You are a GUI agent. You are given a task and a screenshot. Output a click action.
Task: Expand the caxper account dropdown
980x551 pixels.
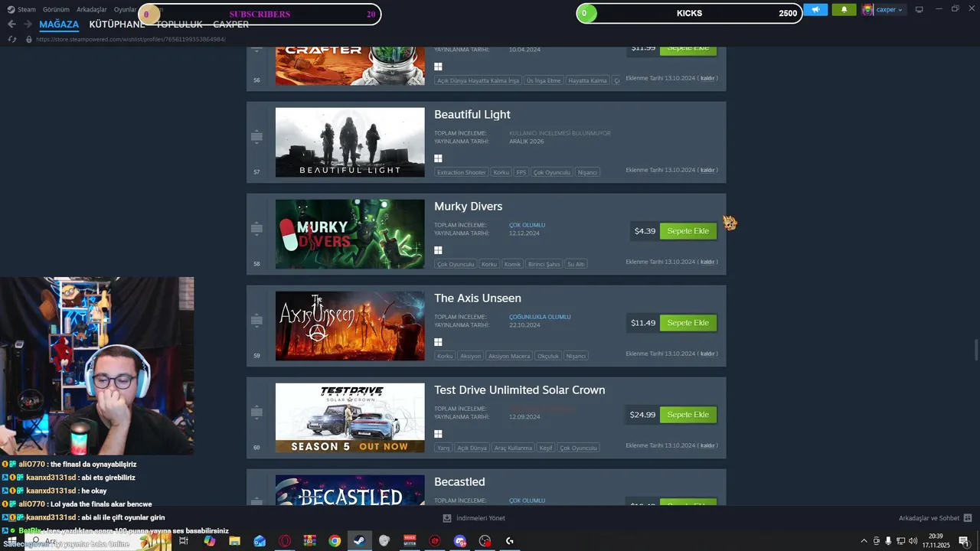pyautogui.click(x=890, y=10)
